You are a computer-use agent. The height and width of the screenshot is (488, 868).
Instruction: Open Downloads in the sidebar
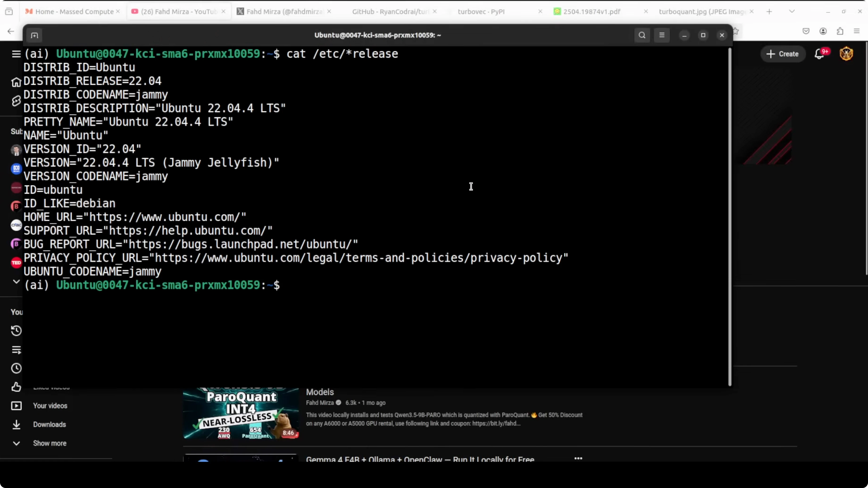(49, 424)
